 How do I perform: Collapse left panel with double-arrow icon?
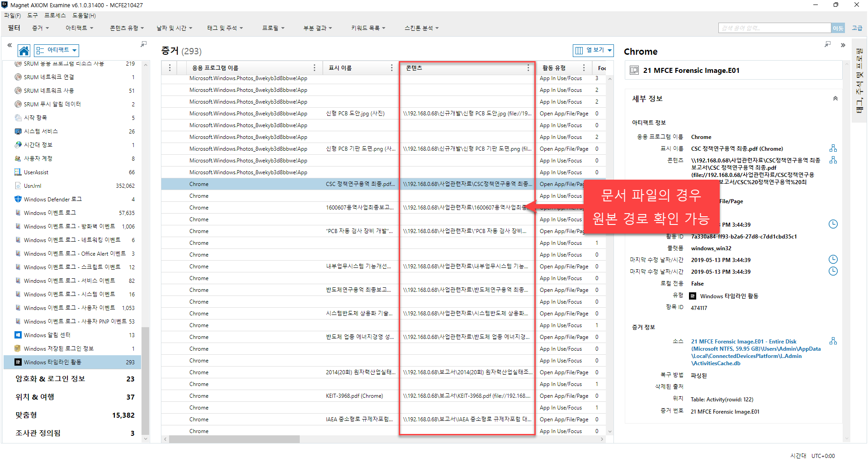(x=9, y=45)
